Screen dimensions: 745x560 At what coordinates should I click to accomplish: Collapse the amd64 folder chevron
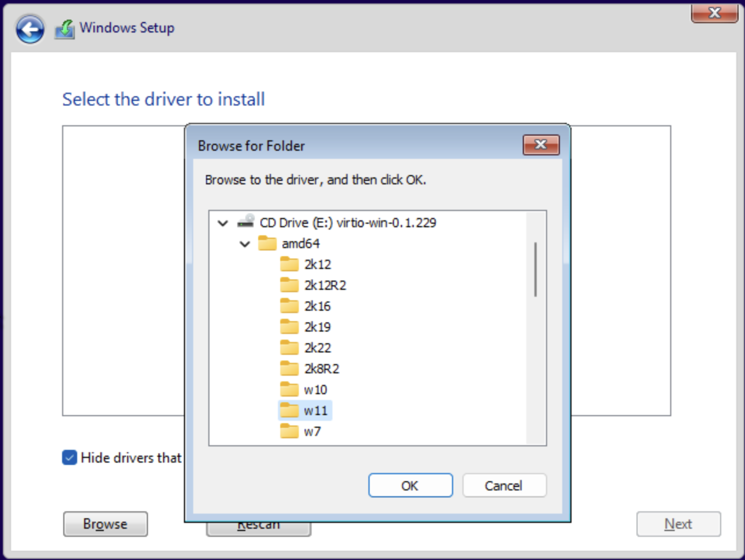click(245, 244)
